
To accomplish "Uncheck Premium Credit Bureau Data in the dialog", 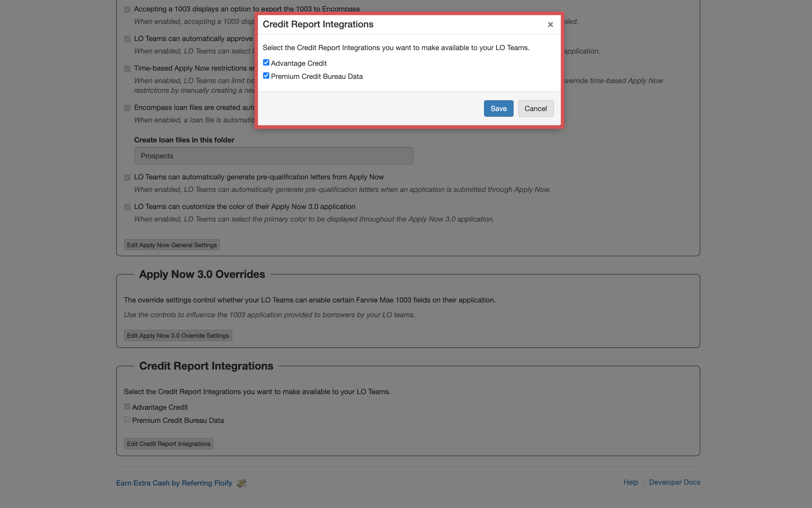I will click(x=266, y=75).
